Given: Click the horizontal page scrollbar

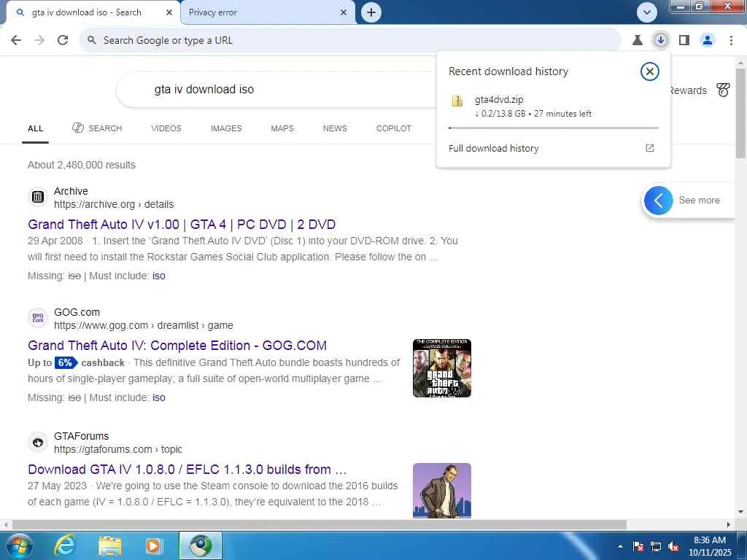Looking at the screenshot, I should tap(320, 524).
